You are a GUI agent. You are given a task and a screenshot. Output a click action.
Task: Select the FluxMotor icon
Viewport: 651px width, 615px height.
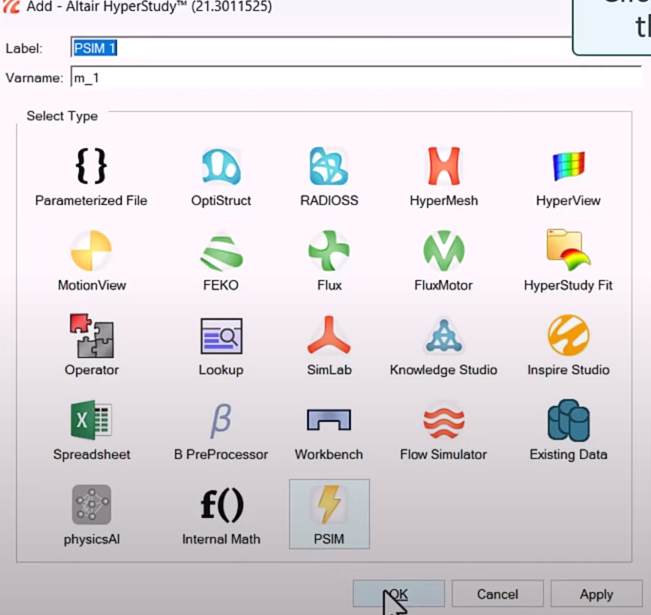click(x=444, y=251)
